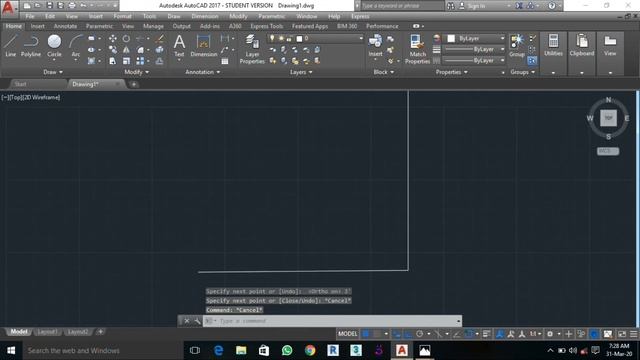This screenshot has height=360, width=640.
Task: Expand the Properties panel
Action: coord(451,72)
